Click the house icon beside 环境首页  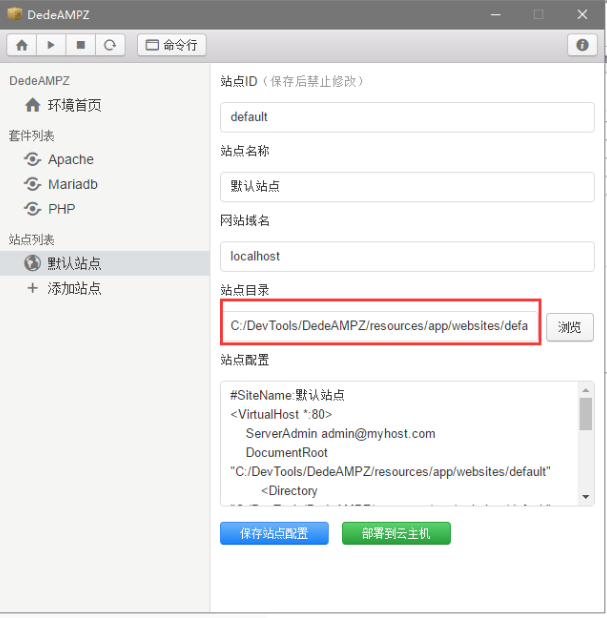coord(32,105)
